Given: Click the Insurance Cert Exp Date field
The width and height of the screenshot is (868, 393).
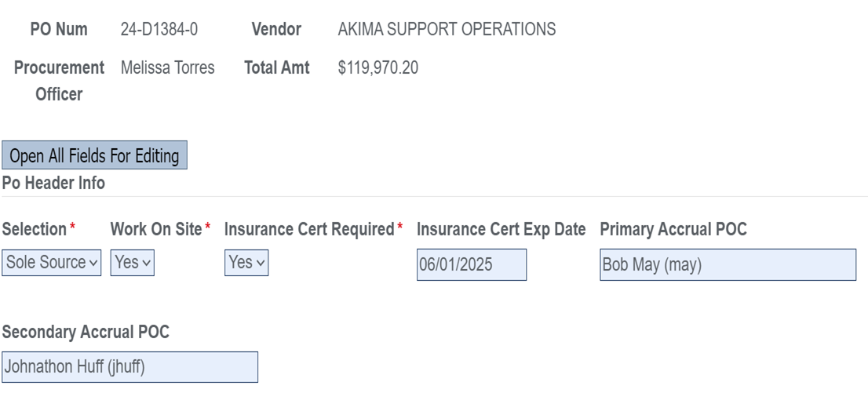Looking at the screenshot, I should click(472, 264).
